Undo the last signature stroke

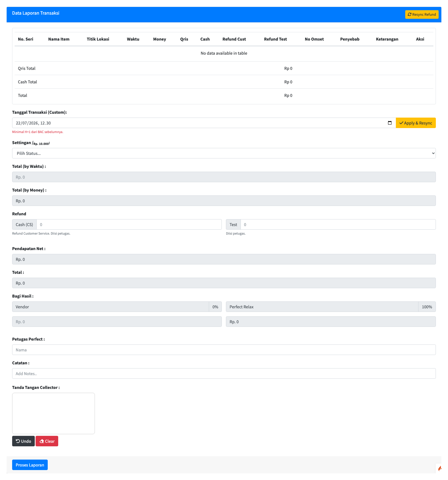[23, 441]
